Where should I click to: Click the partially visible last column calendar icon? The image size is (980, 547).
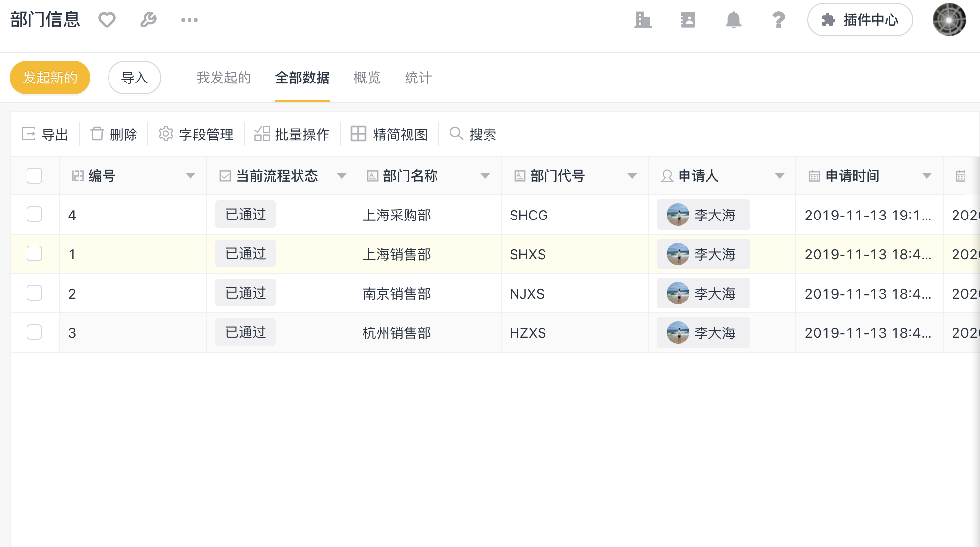click(961, 176)
